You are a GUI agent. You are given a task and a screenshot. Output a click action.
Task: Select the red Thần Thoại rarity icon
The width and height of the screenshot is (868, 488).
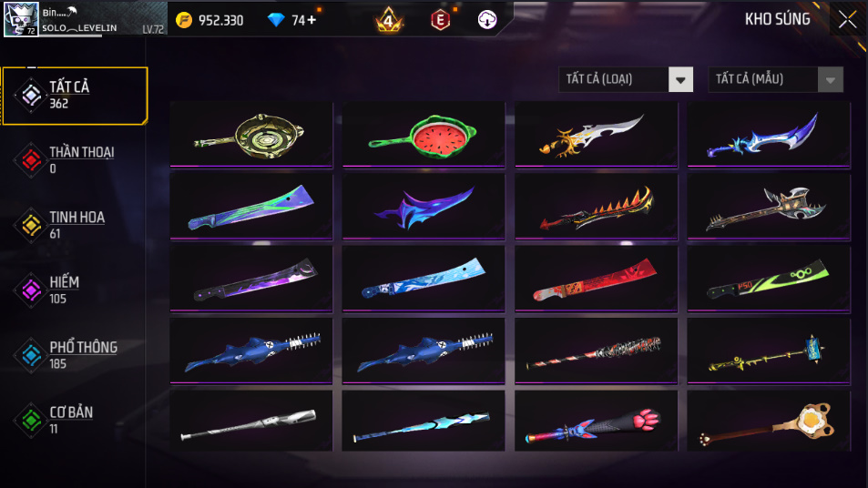(x=31, y=160)
